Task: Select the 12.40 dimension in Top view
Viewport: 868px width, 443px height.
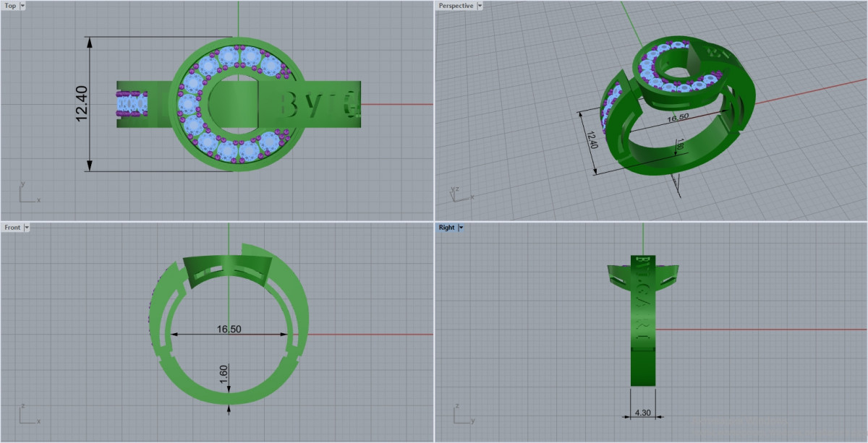Action: 81,103
